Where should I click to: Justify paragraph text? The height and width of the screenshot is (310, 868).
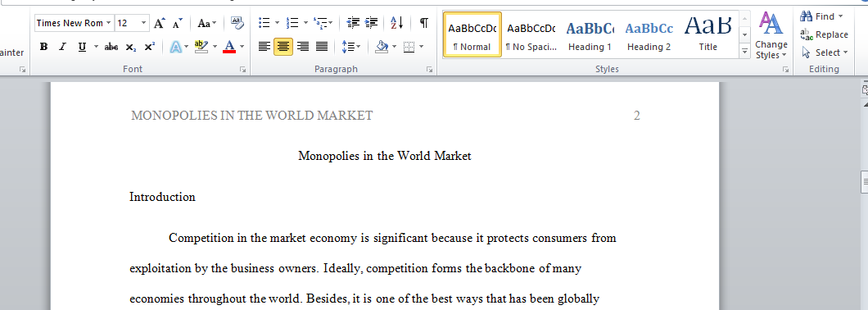tap(322, 47)
